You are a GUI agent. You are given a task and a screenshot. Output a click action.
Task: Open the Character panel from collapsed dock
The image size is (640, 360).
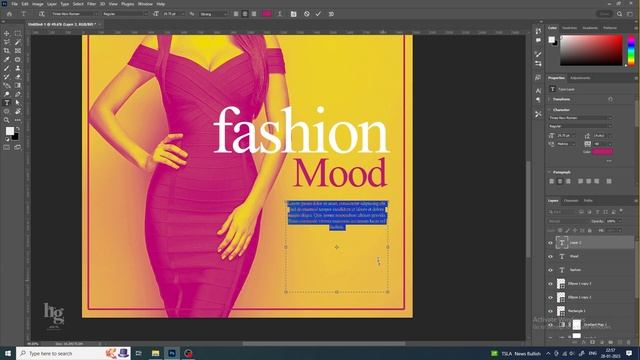click(538, 91)
